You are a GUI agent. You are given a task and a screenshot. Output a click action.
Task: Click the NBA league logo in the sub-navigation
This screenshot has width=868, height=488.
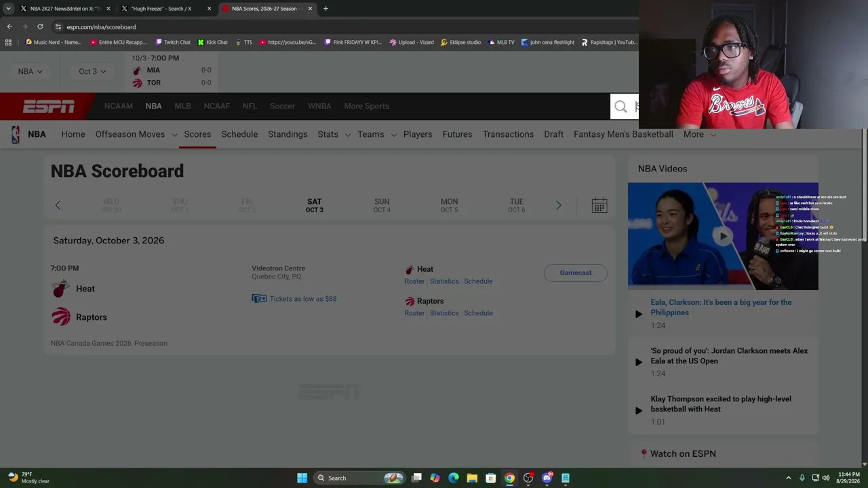pyautogui.click(x=16, y=134)
